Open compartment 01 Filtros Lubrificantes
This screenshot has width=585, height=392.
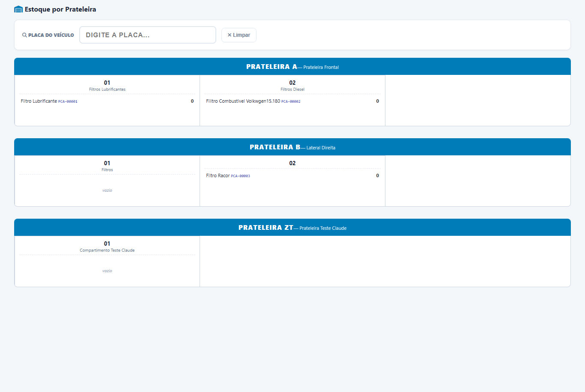[107, 86]
